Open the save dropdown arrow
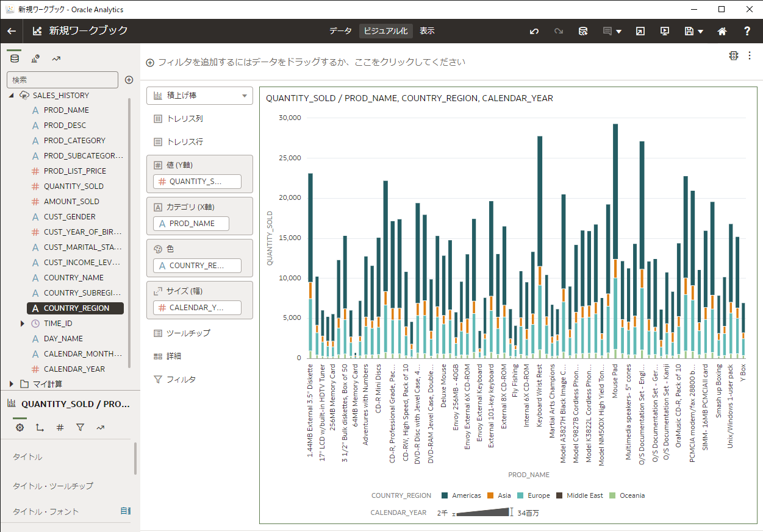The height and width of the screenshot is (532, 763). 701,32
